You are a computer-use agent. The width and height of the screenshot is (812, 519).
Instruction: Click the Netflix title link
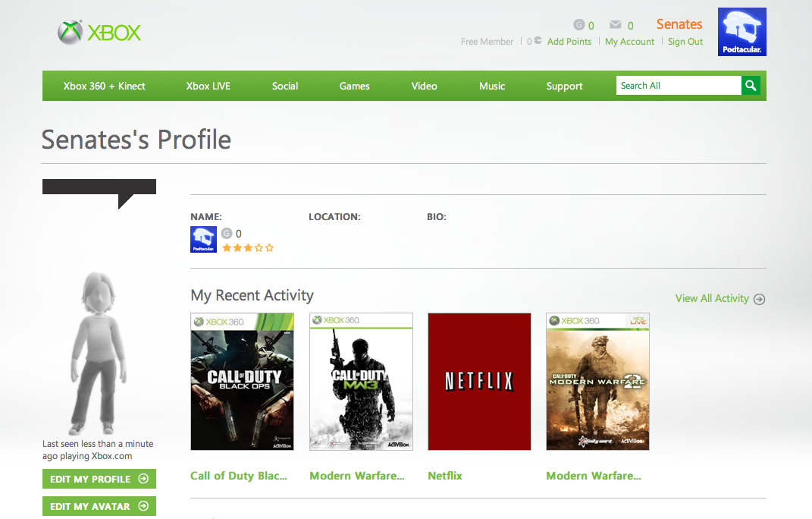pos(445,476)
